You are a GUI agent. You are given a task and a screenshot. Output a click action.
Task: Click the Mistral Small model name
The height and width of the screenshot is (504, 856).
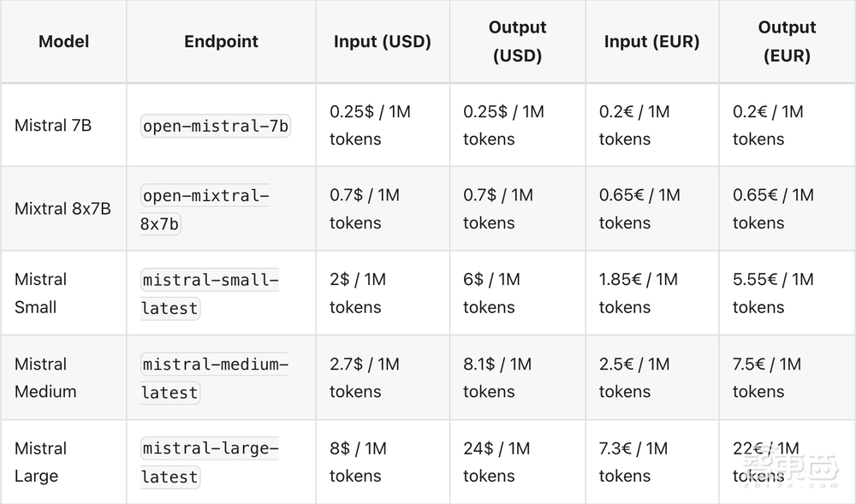click(40, 293)
